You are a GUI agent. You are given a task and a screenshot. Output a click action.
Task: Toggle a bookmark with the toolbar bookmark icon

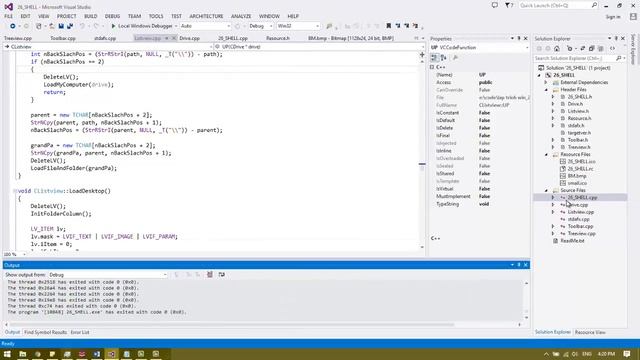tap(389, 26)
